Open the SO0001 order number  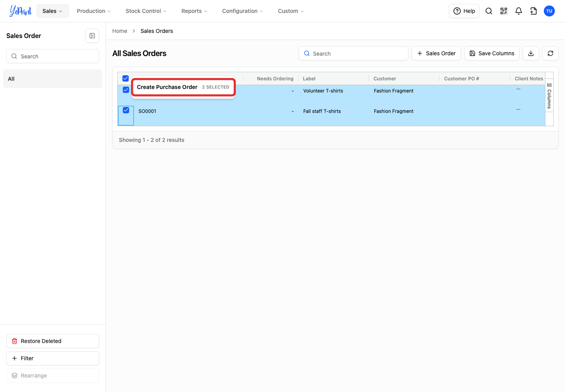point(148,111)
